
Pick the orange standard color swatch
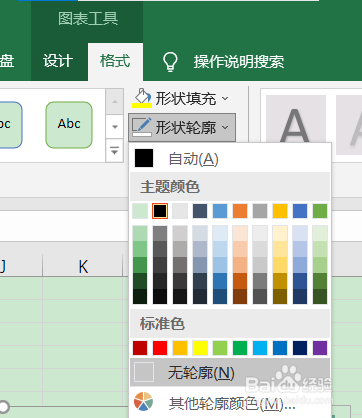click(x=180, y=348)
